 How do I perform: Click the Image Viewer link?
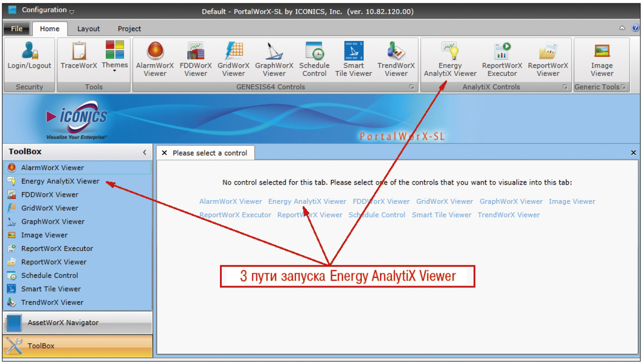click(572, 201)
